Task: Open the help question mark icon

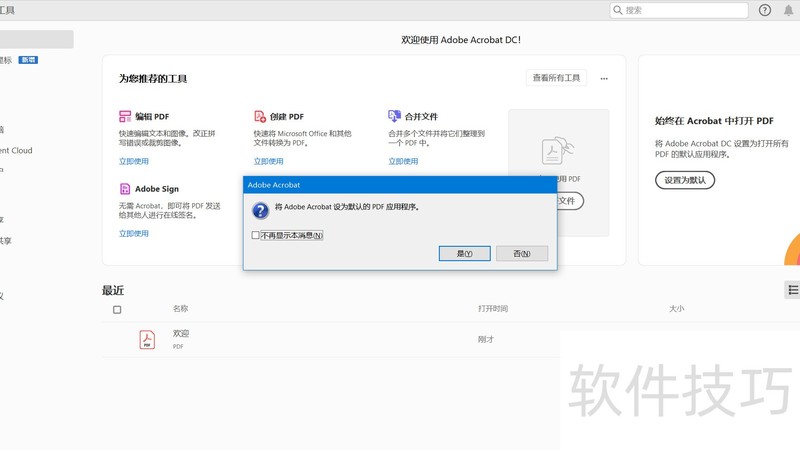Action: (764, 10)
